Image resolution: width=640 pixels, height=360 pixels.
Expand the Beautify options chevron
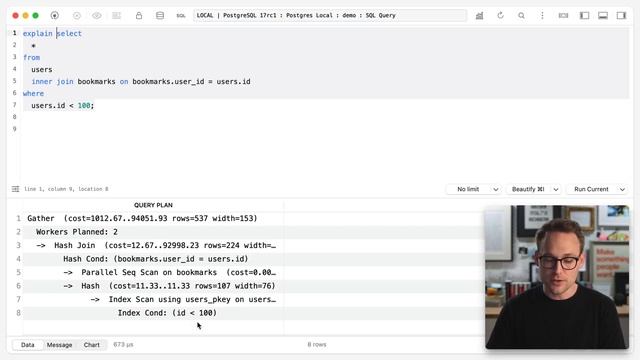[556, 189]
